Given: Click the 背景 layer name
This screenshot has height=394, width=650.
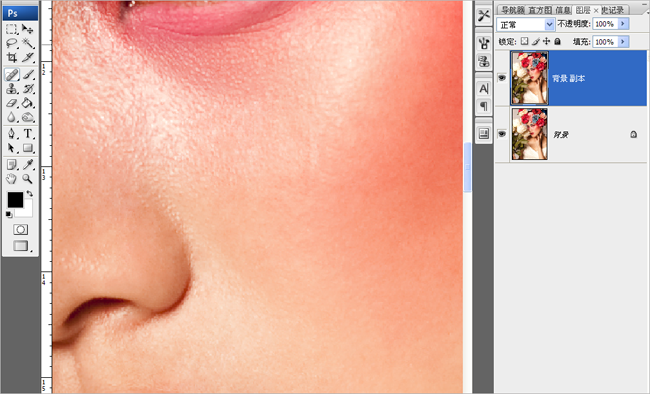Looking at the screenshot, I should (x=561, y=134).
